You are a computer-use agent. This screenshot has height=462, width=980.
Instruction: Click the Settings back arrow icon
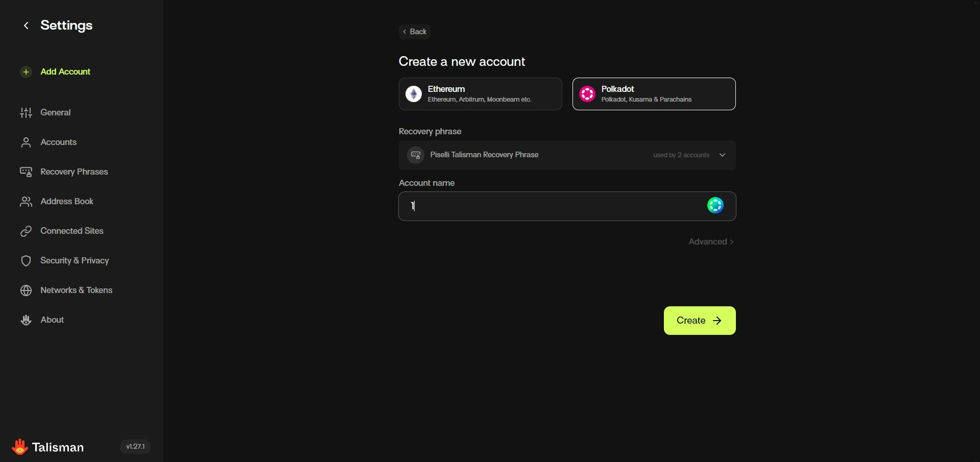26,26
